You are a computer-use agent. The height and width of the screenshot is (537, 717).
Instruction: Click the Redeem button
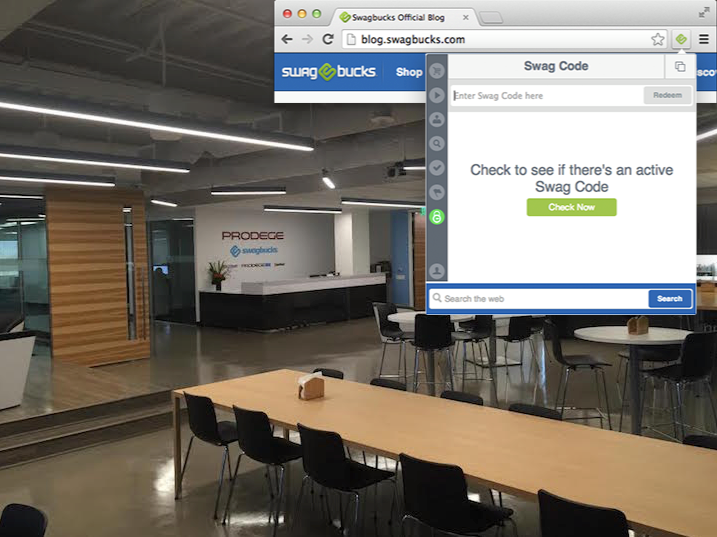point(667,95)
